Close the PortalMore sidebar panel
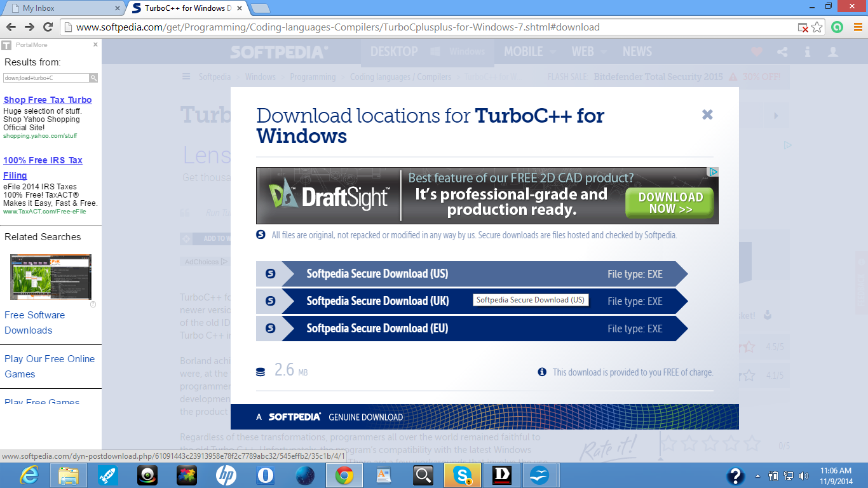This screenshot has height=488, width=868. 95,44
